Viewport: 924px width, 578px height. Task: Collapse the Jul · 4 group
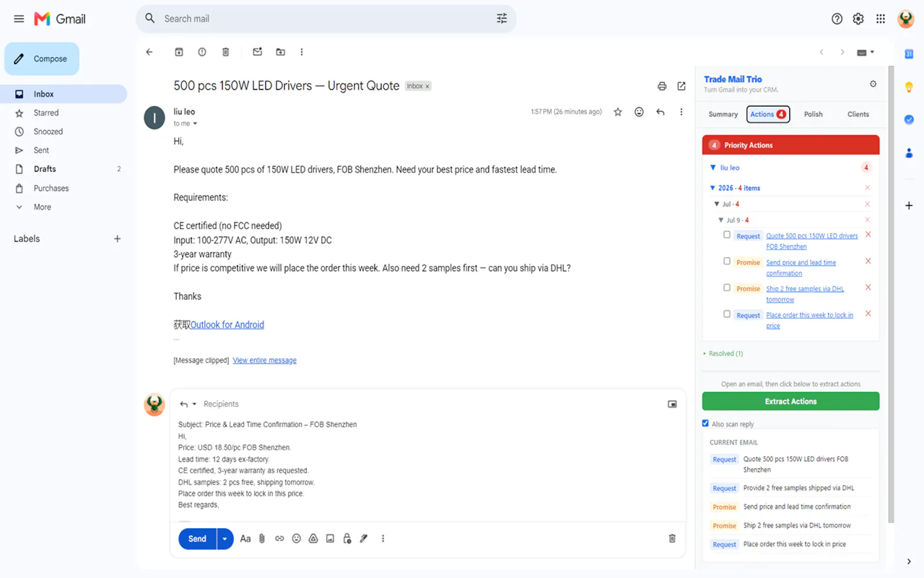point(717,204)
